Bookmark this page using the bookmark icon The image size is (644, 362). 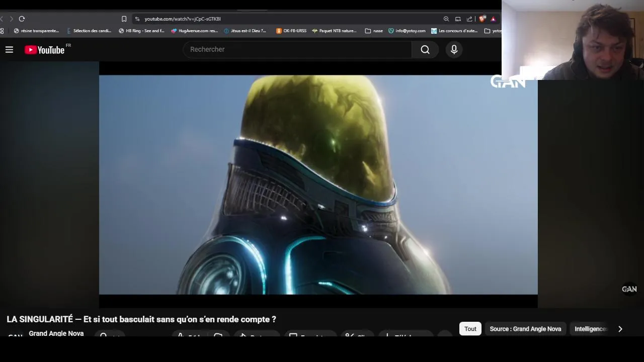pos(124,19)
